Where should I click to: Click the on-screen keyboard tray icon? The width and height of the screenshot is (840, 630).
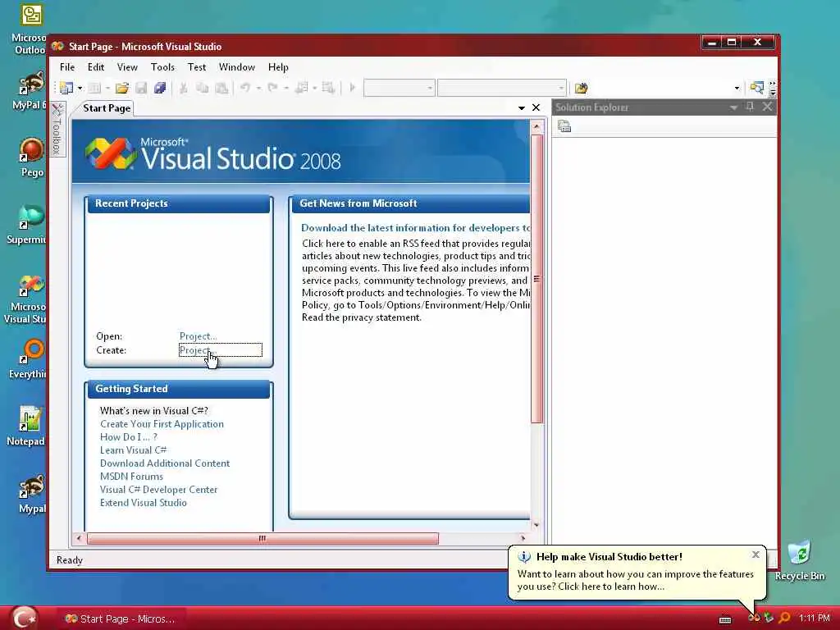click(725, 619)
